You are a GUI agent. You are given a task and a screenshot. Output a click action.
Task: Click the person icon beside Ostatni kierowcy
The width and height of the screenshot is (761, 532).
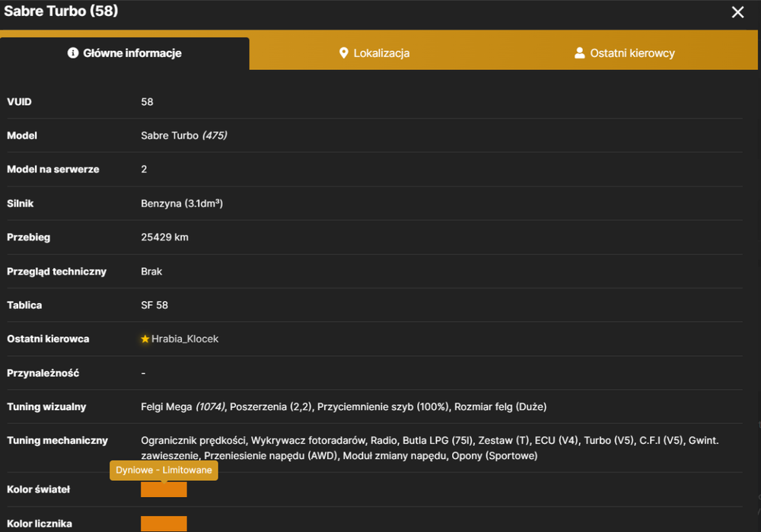[x=579, y=53]
